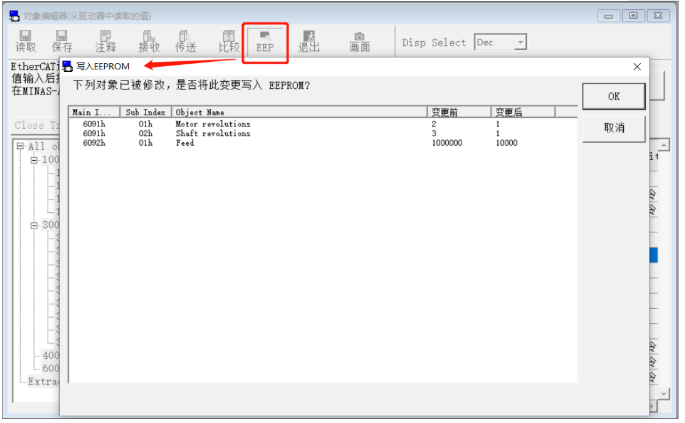Click the 退出 (Exit) toolbar icon
Image resolution: width=685 pixels, height=423 pixels.
click(x=309, y=42)
